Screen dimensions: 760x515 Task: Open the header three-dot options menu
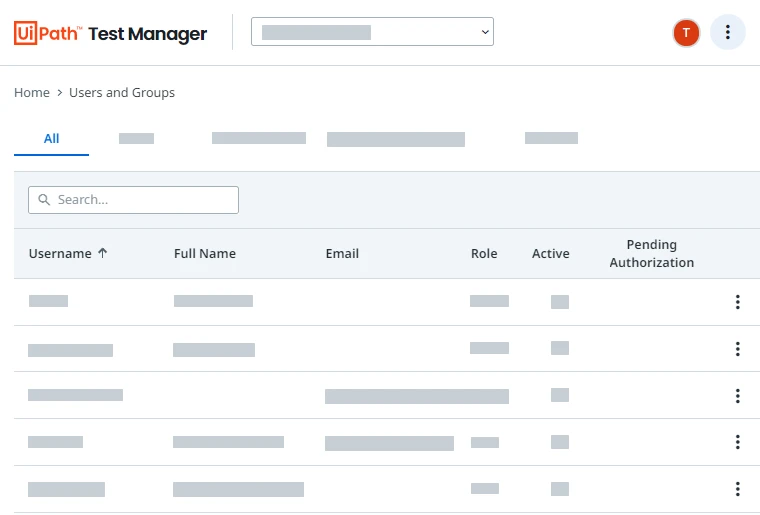click(727, 32)
